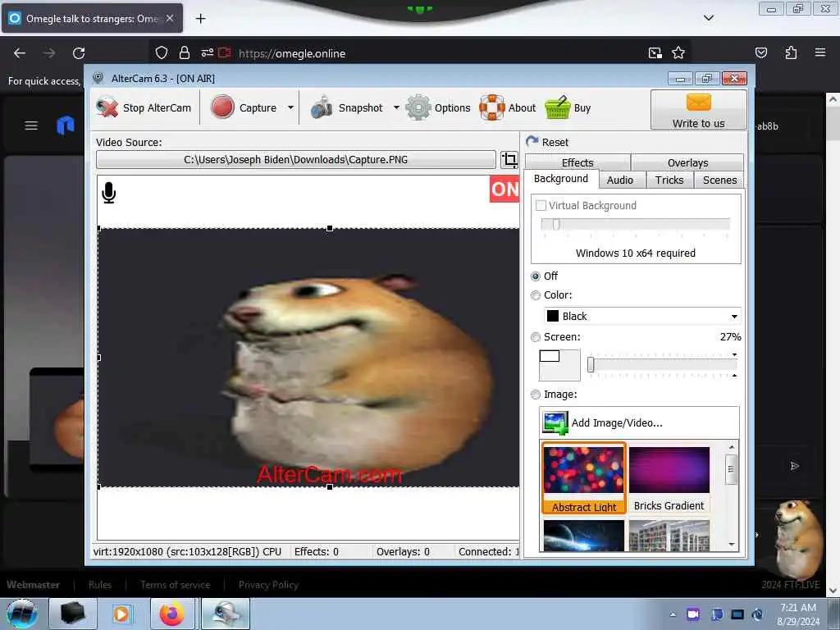Switch to the Overlays tab
Viewport: 840px width, 630px height.
click(688, 162)
